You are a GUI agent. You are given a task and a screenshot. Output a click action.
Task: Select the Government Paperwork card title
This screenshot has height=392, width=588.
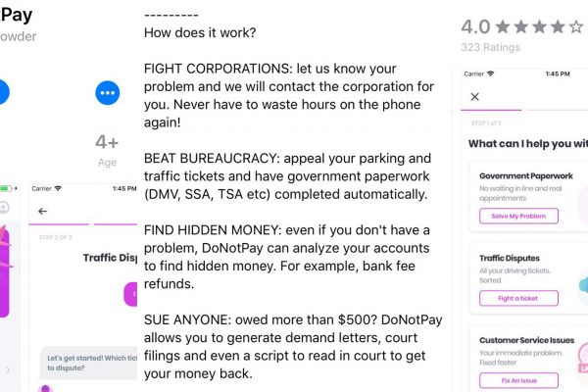[x=525, y=176]
